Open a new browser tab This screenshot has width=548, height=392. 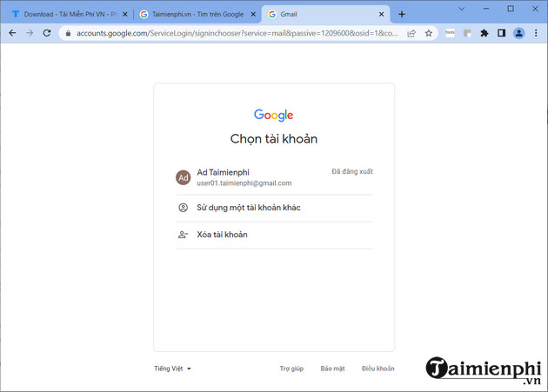[x=402, y=14]
